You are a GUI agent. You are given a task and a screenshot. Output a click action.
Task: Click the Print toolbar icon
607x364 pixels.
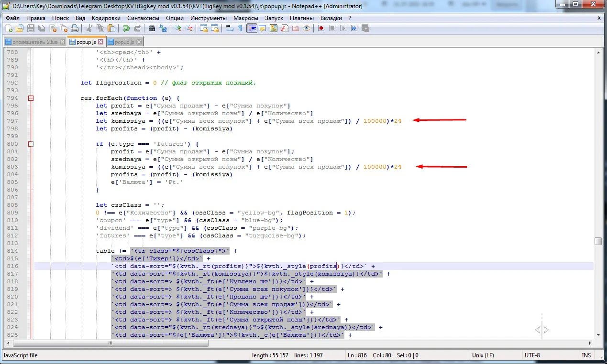(x=75, y=28)
